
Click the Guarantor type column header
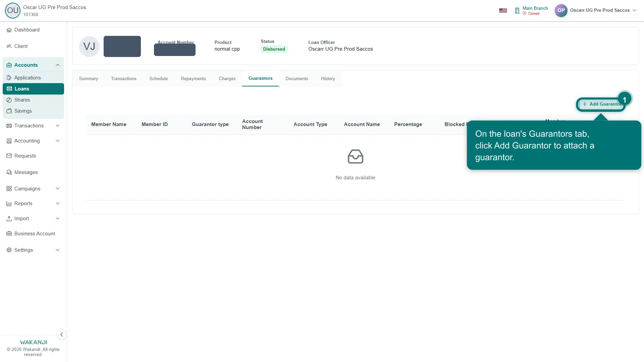point(210,124)
